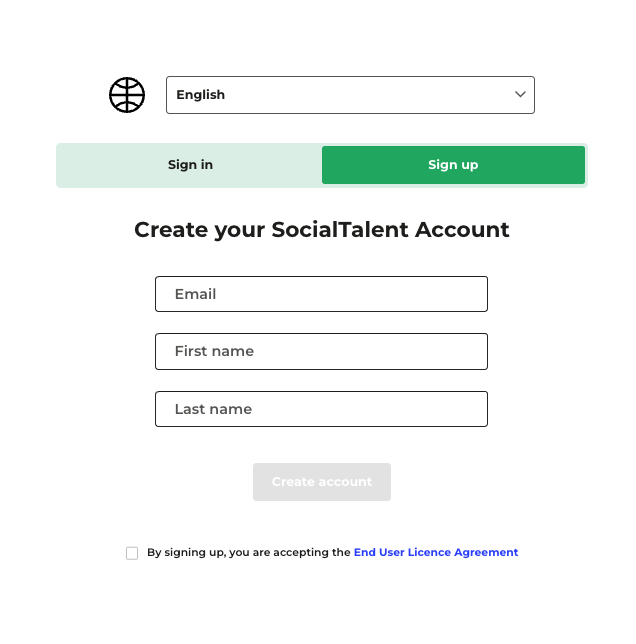
Task: Click the 'Email' placeholder text
Action: [x=196, y=294]
